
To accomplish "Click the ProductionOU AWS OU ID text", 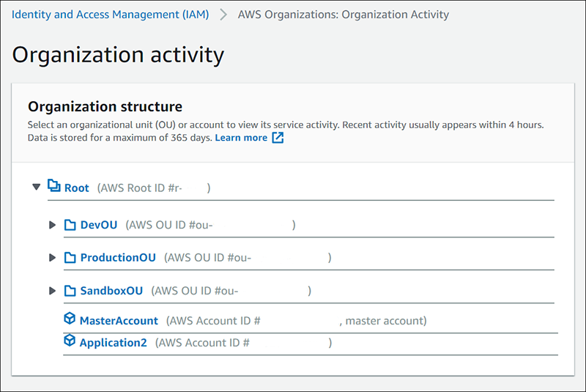I will click(248, 258).
